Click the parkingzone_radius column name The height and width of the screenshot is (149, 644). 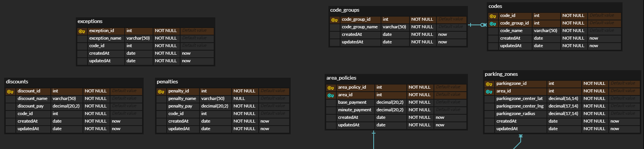tap(515, 114)
